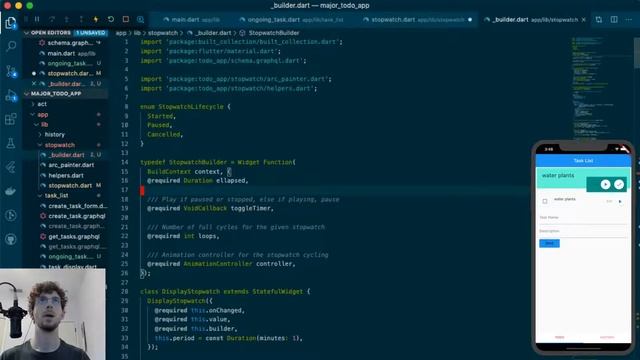Switch to the main.dart tab

(191, 20)
